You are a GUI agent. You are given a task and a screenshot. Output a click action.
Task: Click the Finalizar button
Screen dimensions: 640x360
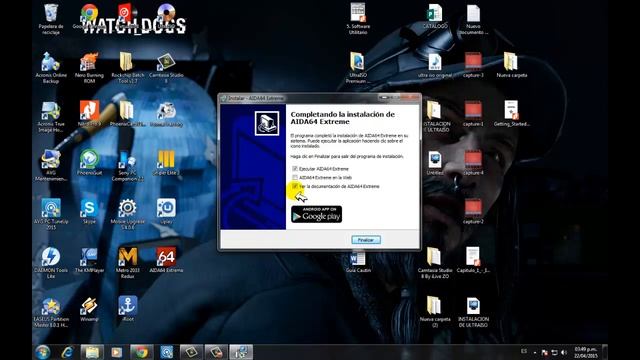click(366, 240)
